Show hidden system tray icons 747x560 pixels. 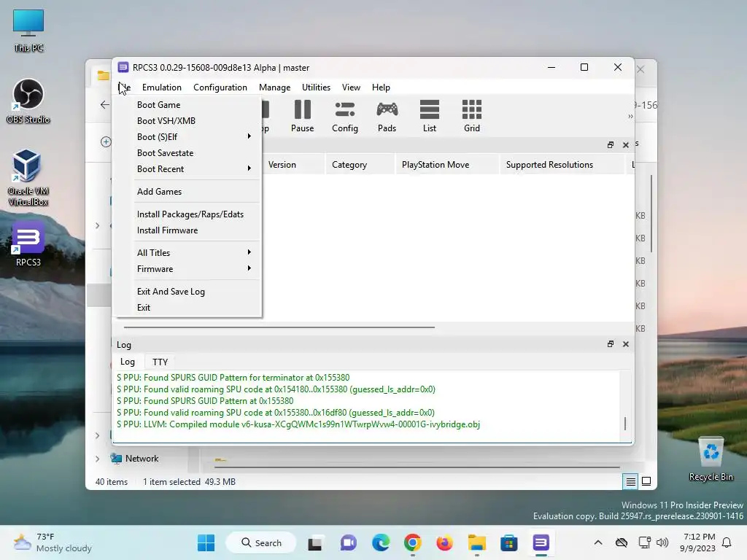(x=598, y=542)
